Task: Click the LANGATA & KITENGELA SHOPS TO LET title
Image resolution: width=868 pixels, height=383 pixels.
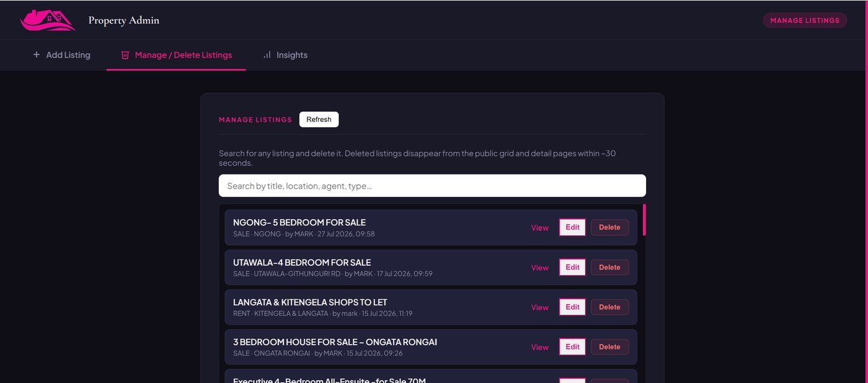Action: tap(310, 302)
